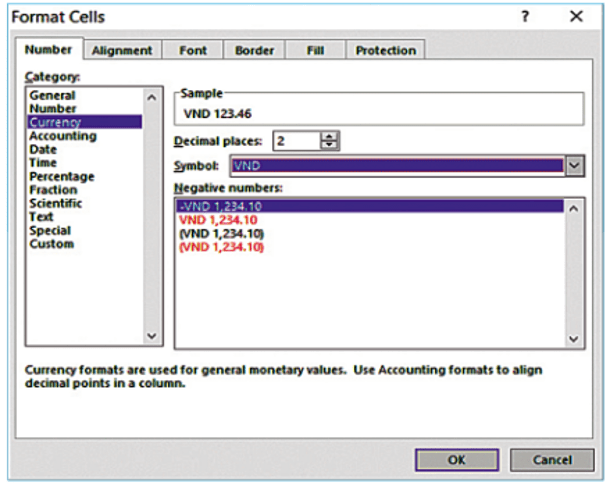Select black (VND 1,234.10) in parentheses
Screen dimensions: 610x487
pos(220,233)
